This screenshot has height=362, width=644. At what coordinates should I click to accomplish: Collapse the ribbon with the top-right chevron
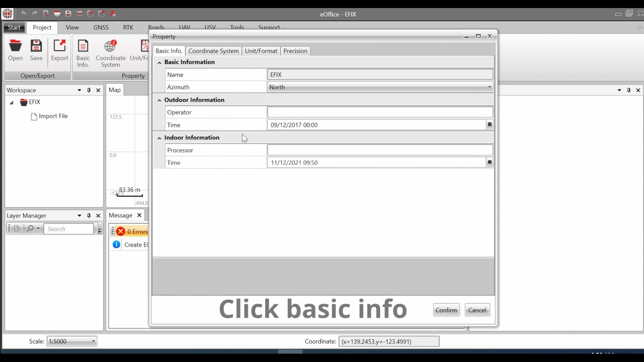[640, 28]
